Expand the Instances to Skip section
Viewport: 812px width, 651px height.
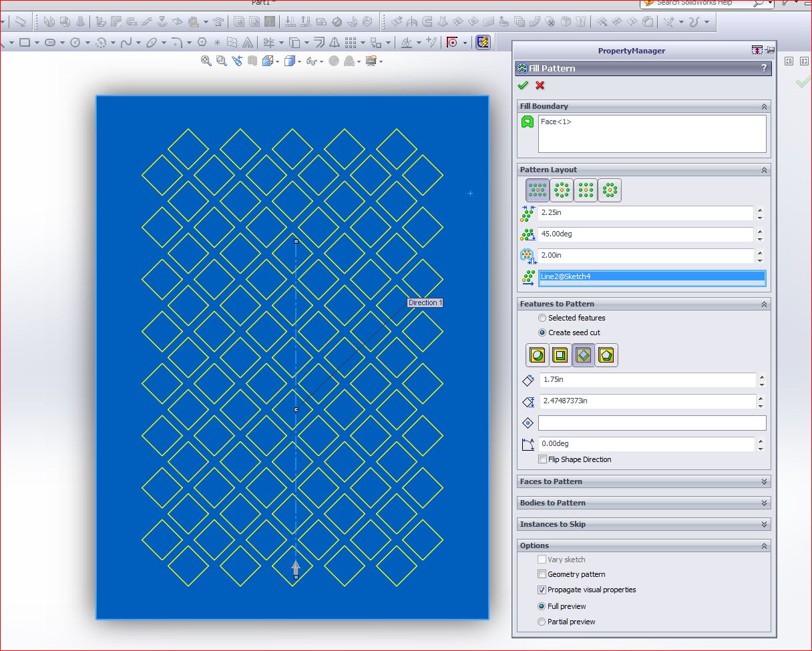point(764,524)
